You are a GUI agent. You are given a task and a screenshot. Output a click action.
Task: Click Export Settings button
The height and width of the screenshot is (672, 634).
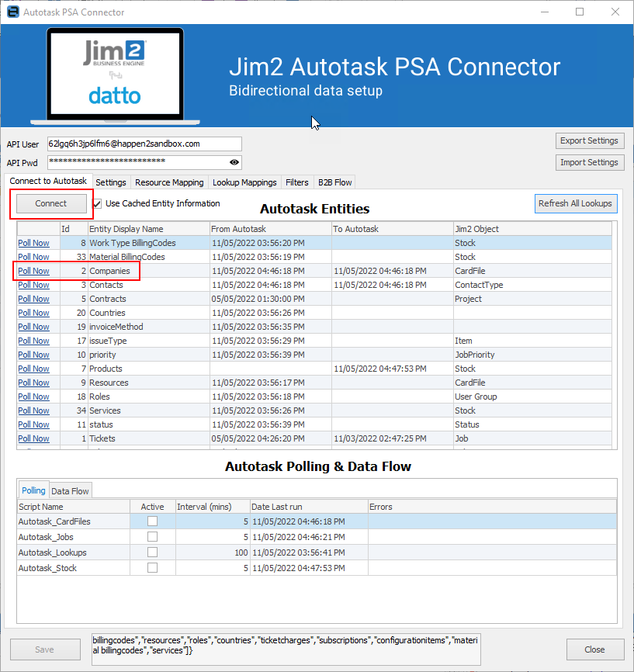[x=590, y=140]
